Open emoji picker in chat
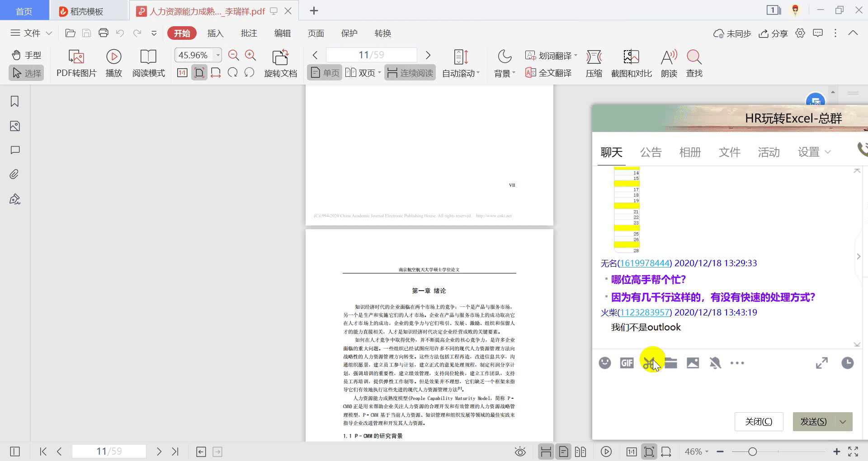Viewport: 868px width, 461px height. click(605, 363)
